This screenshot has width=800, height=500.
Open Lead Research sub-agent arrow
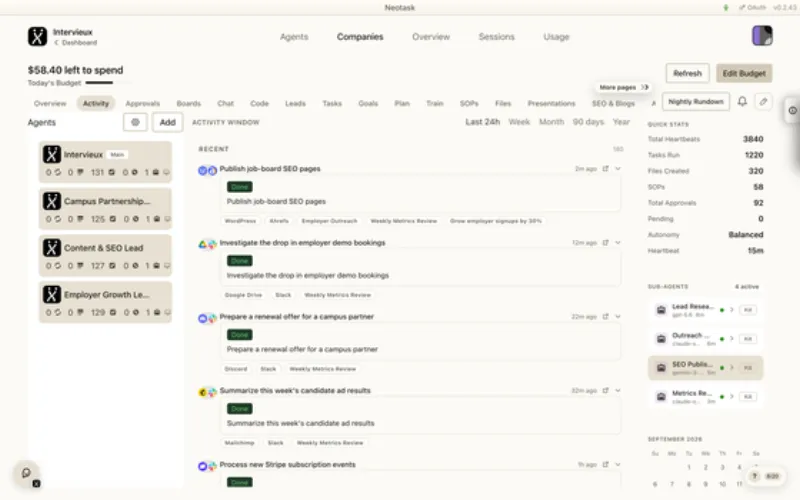click(732, 310)
